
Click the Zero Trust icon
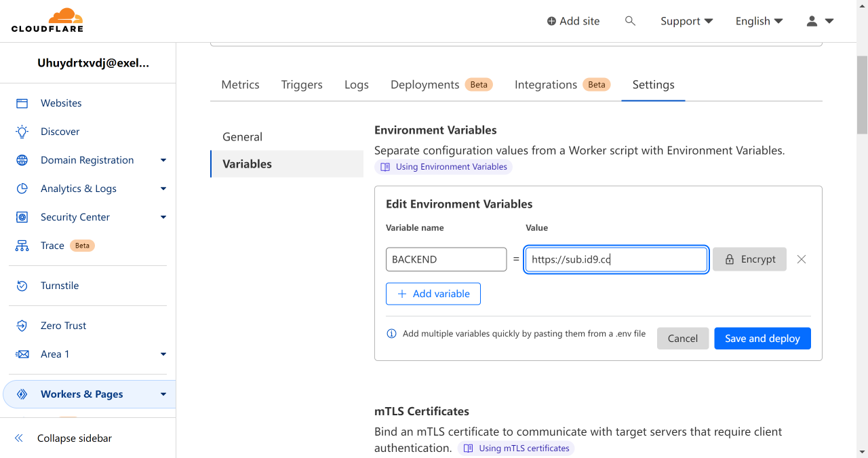click(x=22, y=326)
